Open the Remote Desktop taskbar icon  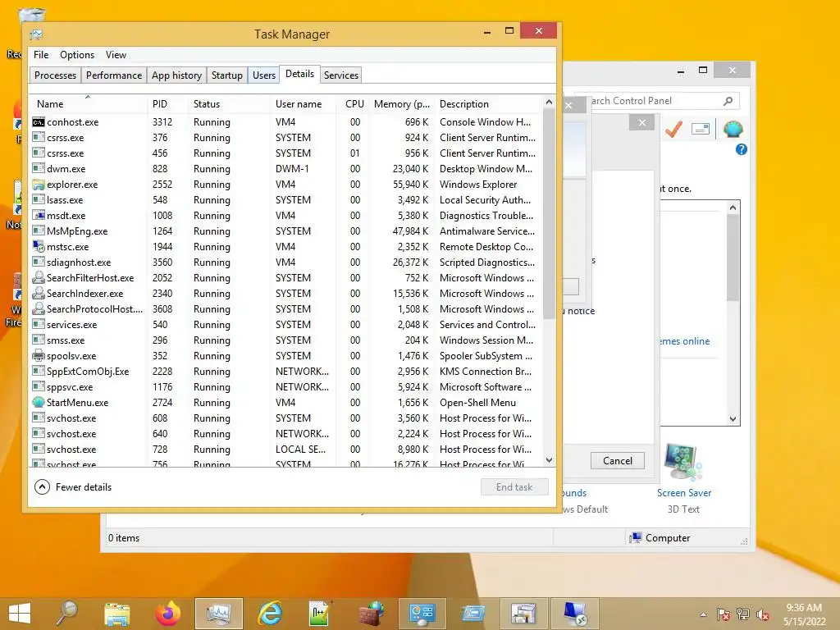click(575, 614)
